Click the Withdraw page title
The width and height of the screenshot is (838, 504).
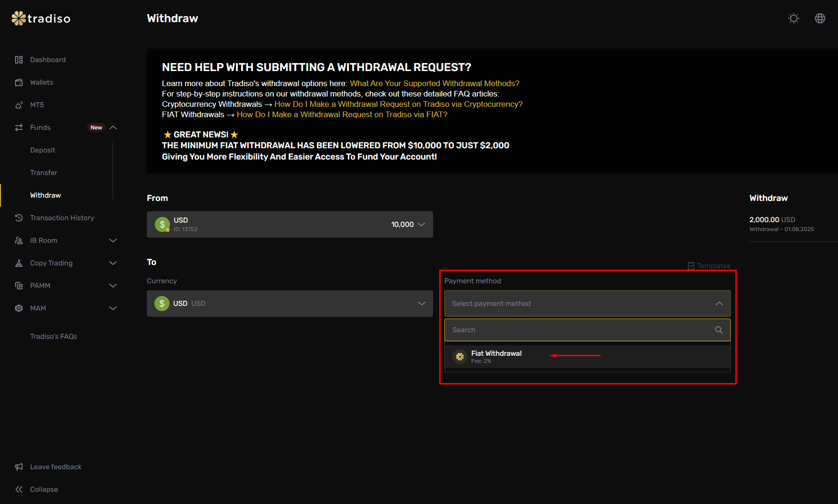[x=172, y=18]
